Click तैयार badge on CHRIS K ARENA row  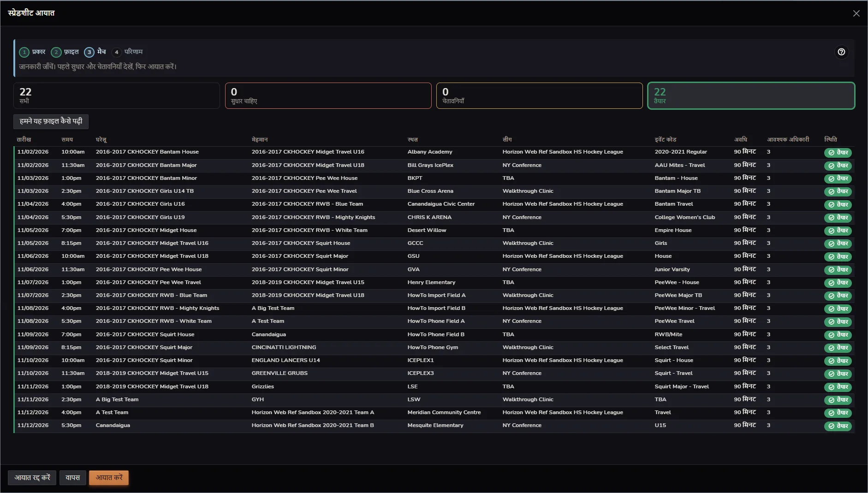click(838, 218)
